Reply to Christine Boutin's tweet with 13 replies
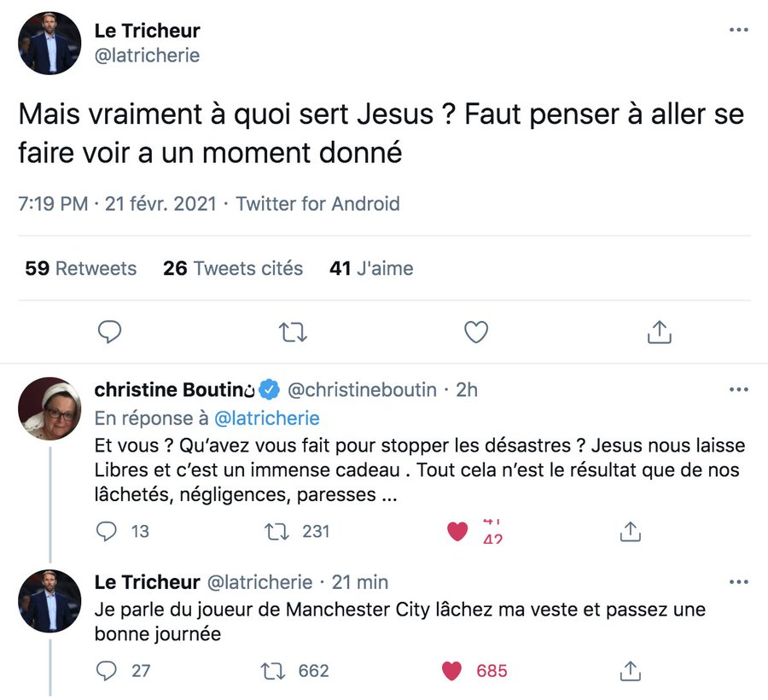768x700 pixels. tap(107, 532)
